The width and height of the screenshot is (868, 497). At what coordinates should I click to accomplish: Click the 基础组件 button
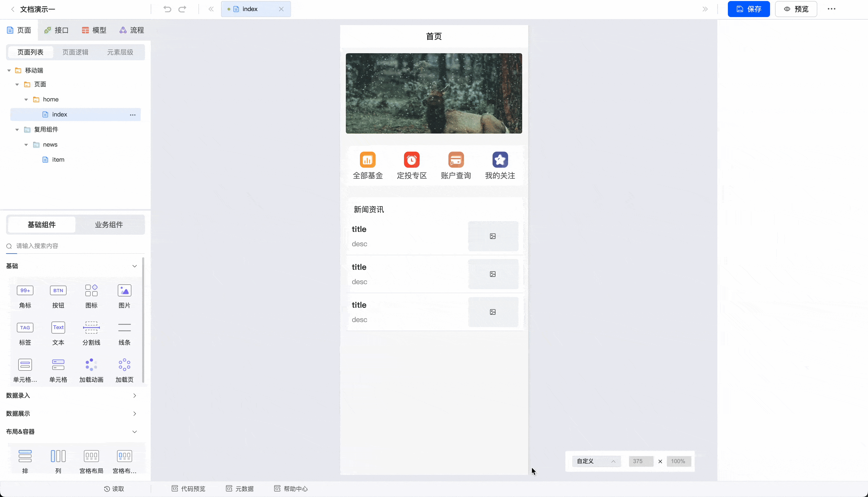pyautogui.click(x=41, y=225)
